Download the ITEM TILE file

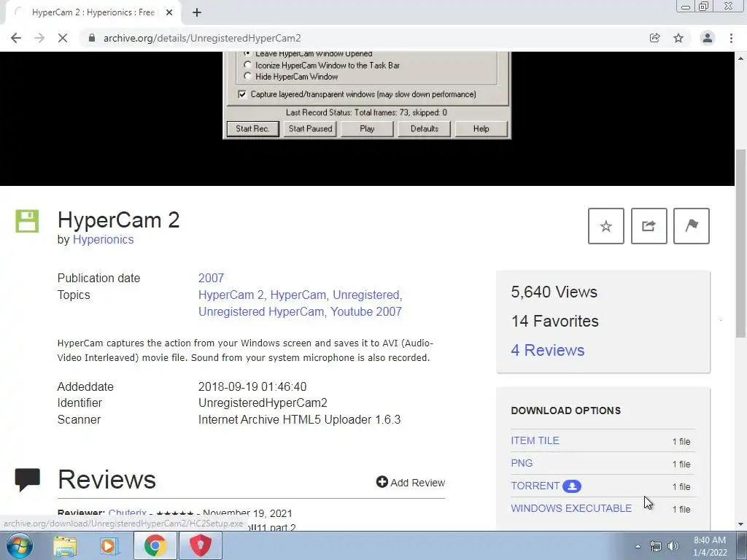click(535, 440)
